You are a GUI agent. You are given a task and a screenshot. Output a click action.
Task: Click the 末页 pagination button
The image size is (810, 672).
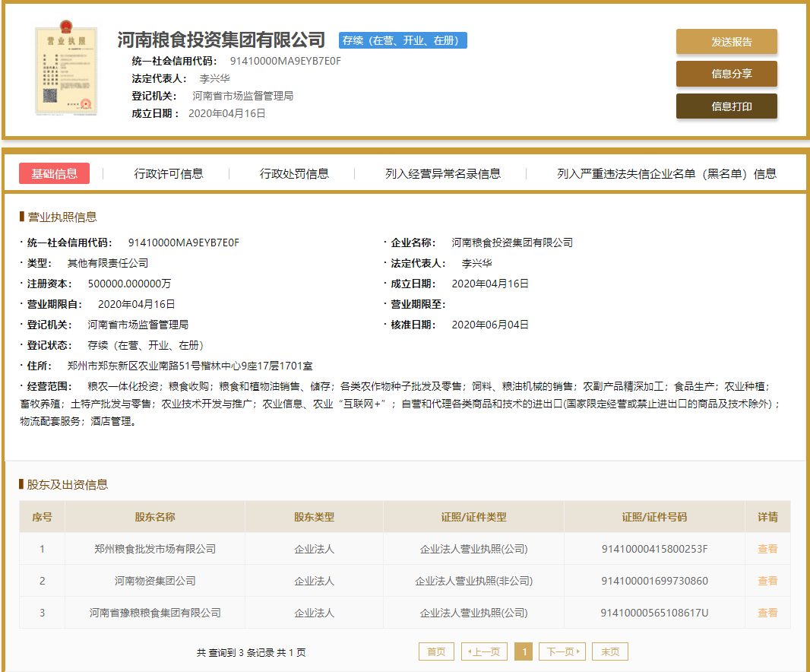(x=609, y=651)
